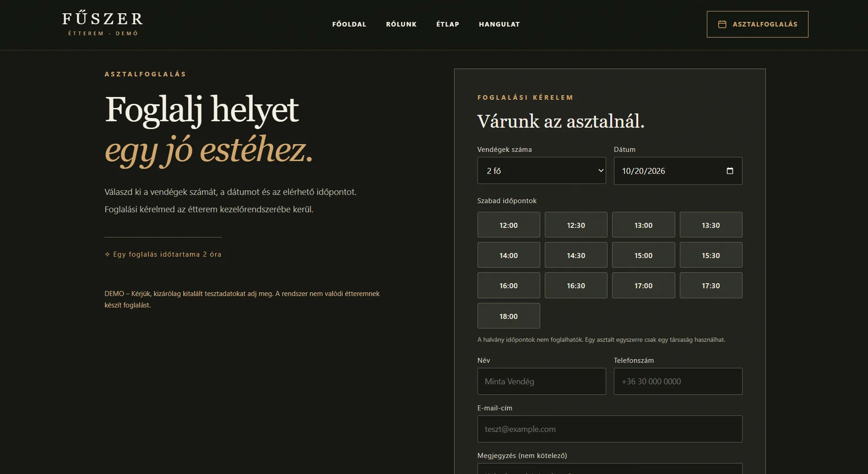The image size is (868, 474).
Task: Select the 14:00 time slot
Action: click(509, 255)
